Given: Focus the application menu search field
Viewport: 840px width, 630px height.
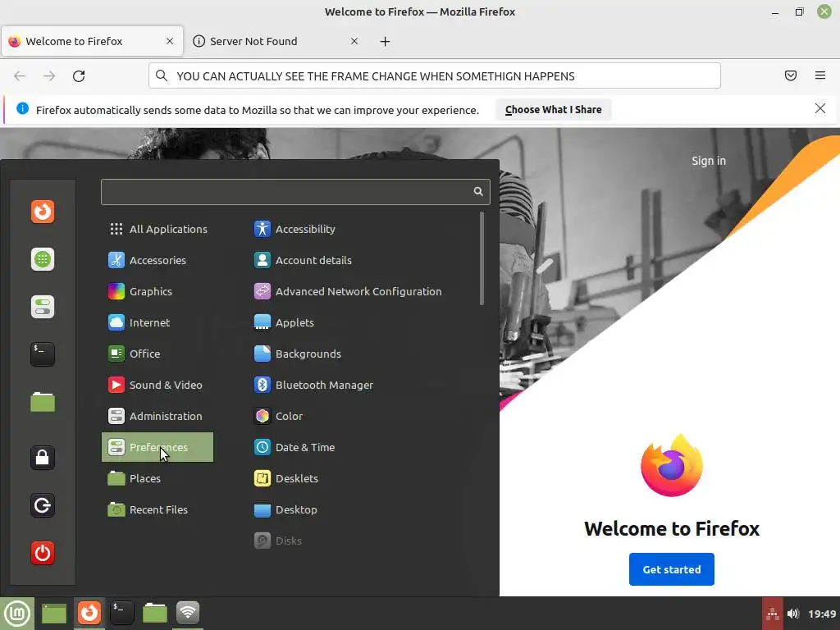Looking at the screenshot, I should (295, 192).
